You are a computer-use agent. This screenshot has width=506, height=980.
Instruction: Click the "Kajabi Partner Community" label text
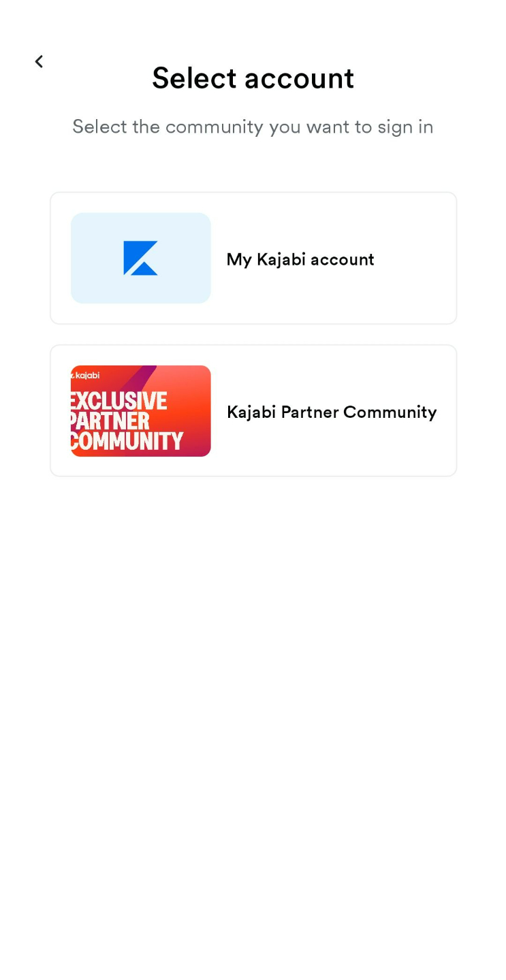pyautogui.click(x=332, y=412)
